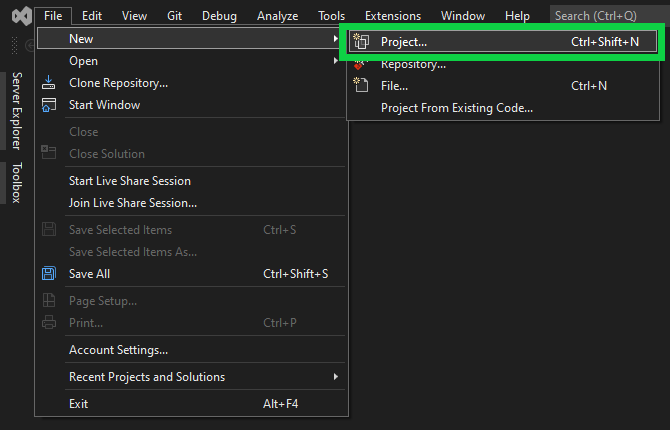
Task: Expand the Open submenu arrow
Action: [x=336, y=61]
